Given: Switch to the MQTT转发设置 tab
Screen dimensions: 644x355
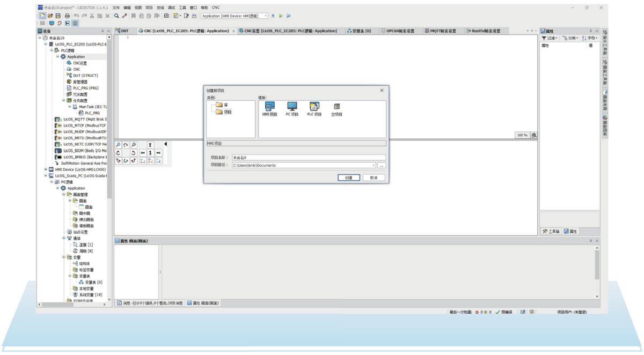Looking at the screenshot, I should 441,31.
